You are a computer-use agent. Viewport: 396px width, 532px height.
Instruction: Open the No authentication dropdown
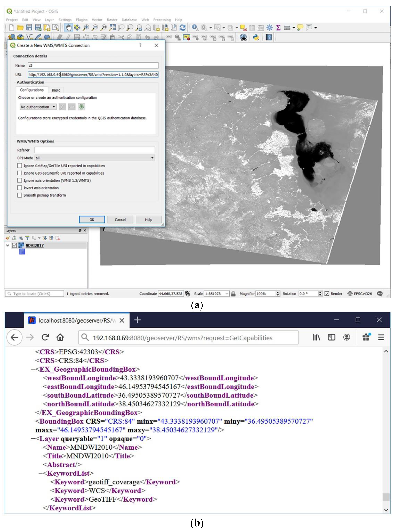point(38,107)
